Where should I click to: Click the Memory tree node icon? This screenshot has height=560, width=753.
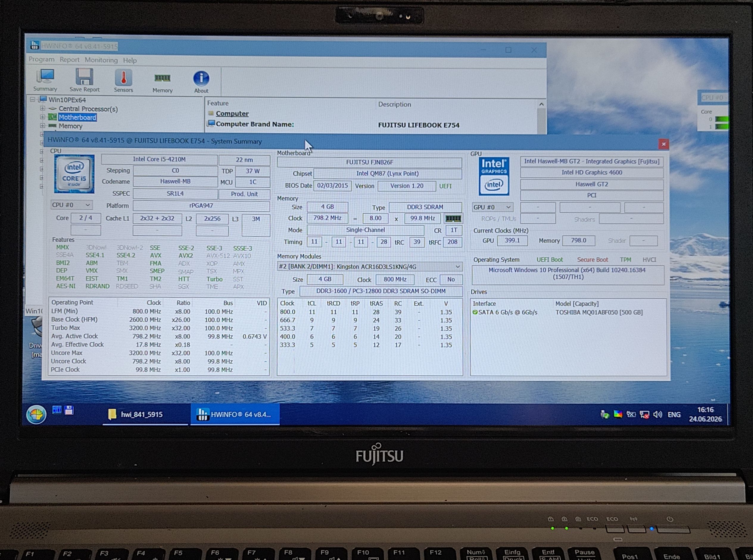click(x=52, y=126)
